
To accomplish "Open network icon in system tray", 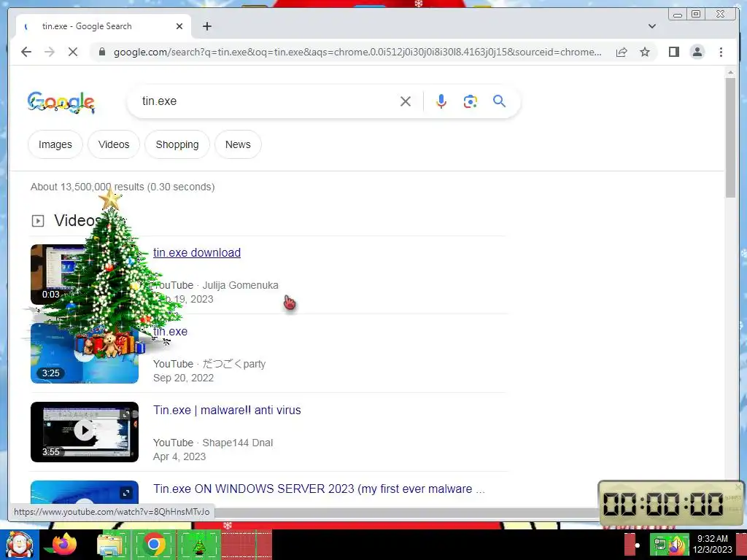I will point(660,545).
